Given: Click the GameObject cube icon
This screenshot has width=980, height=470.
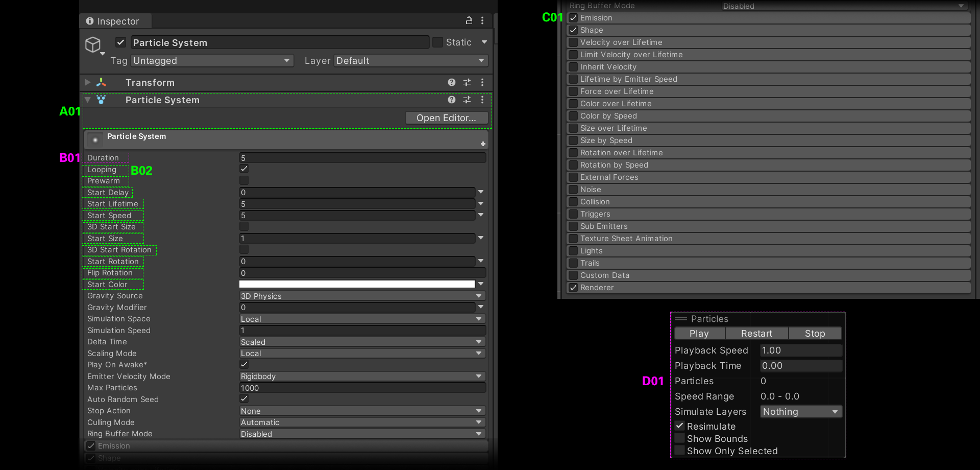Looking at the screenshot, I should 93,44.
